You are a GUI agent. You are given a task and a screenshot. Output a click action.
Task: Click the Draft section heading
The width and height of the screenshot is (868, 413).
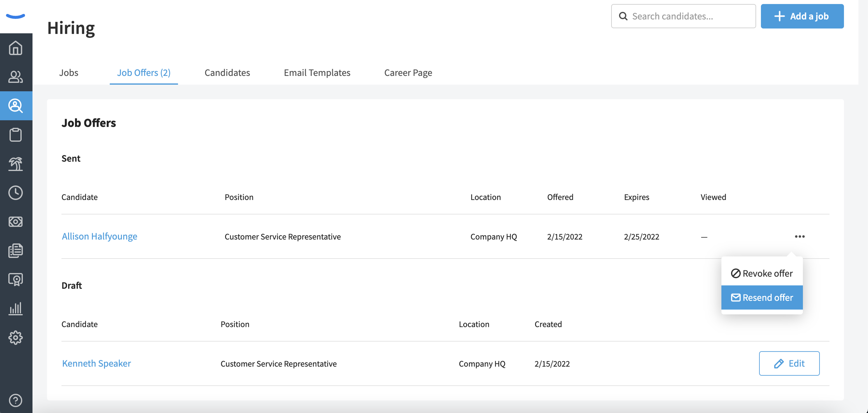71,285
